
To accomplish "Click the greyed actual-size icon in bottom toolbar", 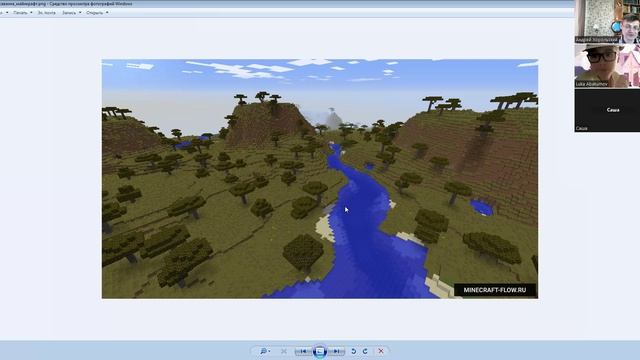I will pos(284,351).
